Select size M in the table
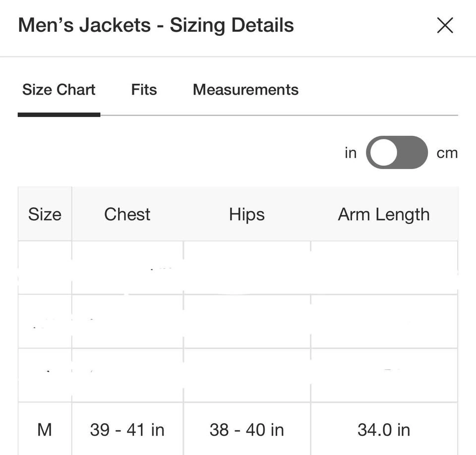 (45, 430)
